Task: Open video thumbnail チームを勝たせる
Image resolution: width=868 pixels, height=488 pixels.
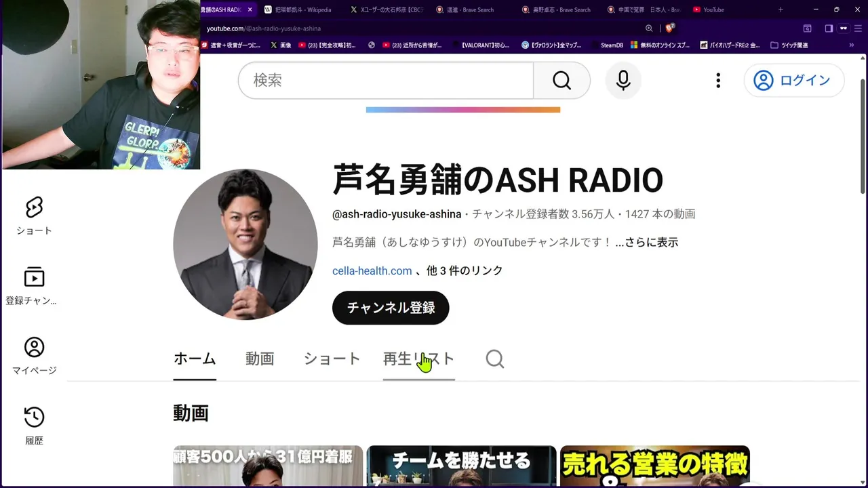Action: 462,466
